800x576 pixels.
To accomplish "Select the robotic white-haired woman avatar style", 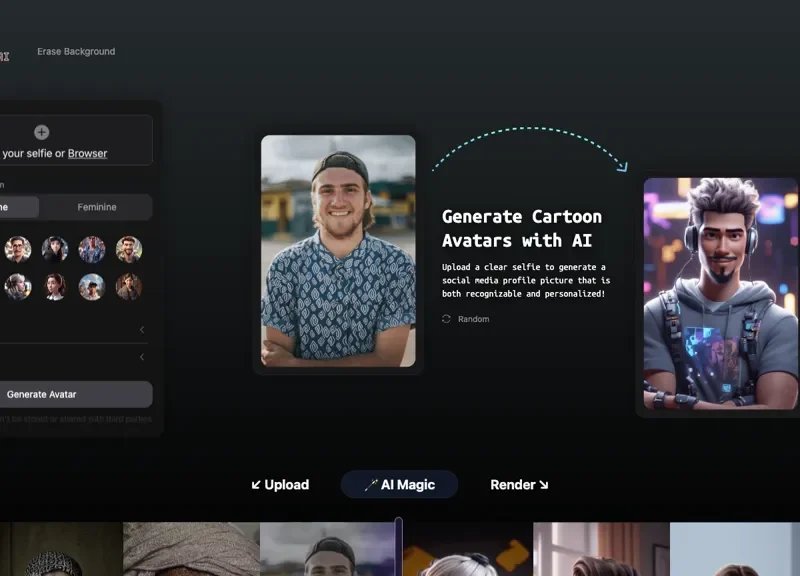I will pyautogui.click(x=18, y=287).
